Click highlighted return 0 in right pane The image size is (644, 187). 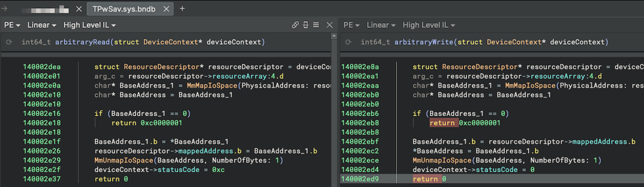point(430,179)
